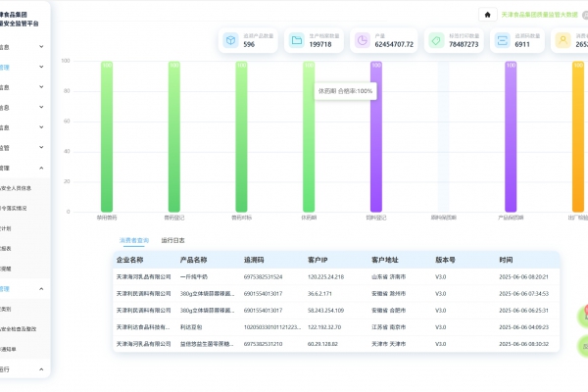
Task: Collapse the 管理 section above 安全人员信息
Action: tap(41, 168)
